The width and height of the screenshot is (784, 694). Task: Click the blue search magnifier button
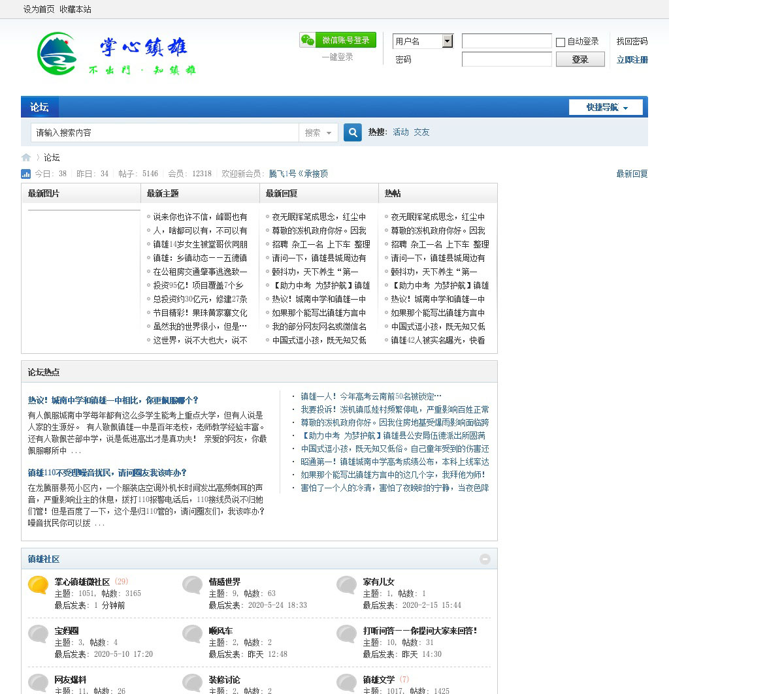(x=353, y=133)
